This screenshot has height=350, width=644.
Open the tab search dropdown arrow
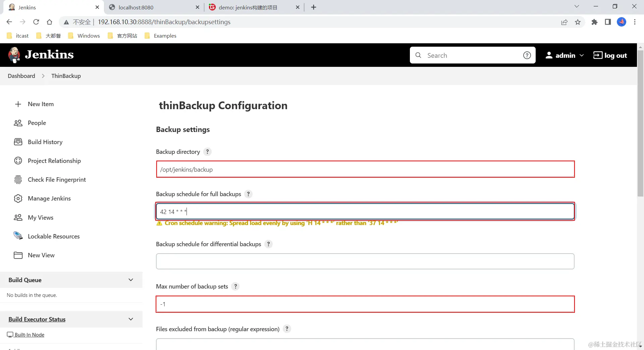coord(577,7)
